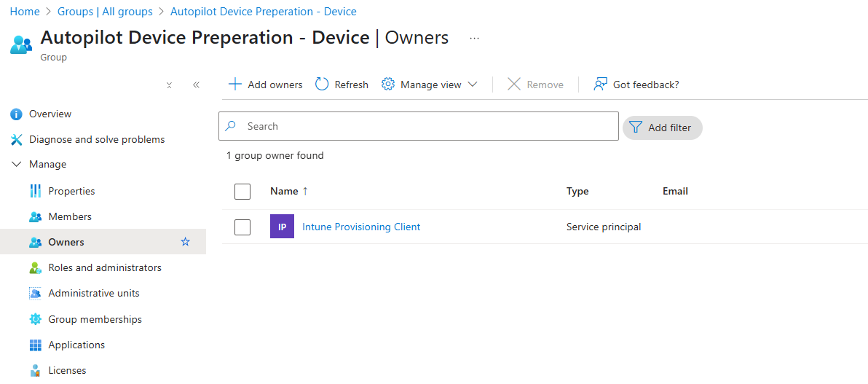
Task: Click the Add owners plus icon
Action: pos(235,85)
